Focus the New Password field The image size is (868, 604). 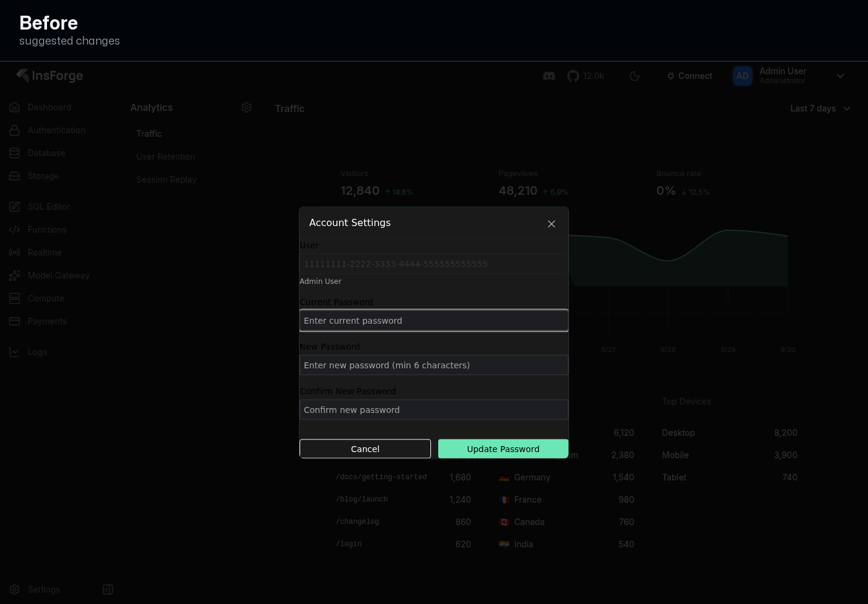point(434,365)
